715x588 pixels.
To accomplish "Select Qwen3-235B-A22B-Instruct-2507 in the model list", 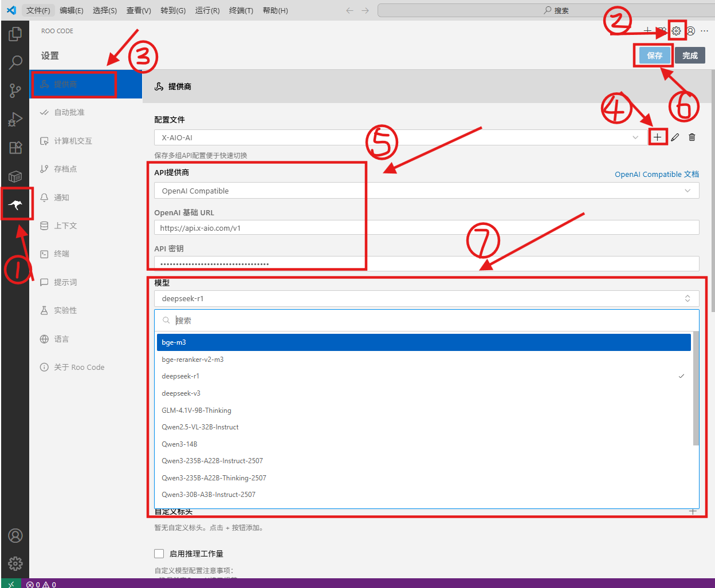I will 424,461.
